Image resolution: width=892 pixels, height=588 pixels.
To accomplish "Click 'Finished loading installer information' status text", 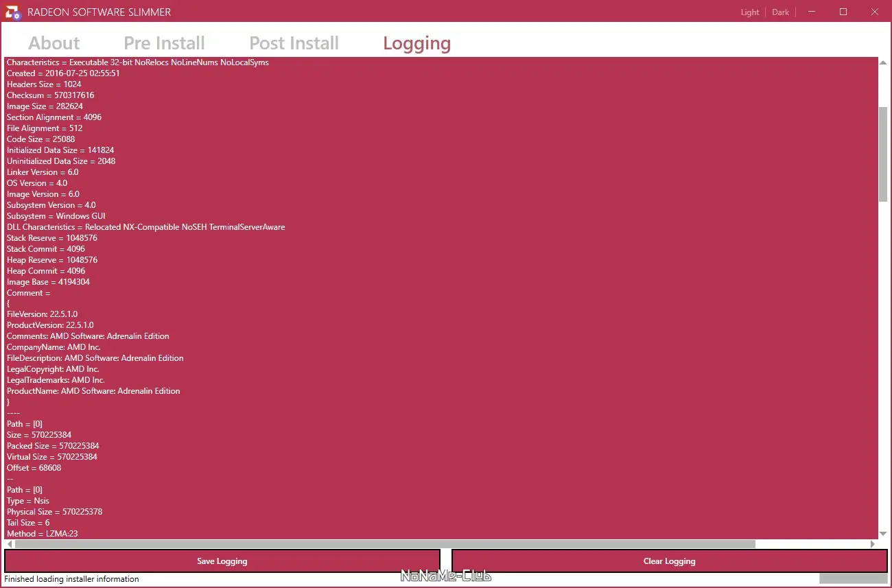I will 71,579.
